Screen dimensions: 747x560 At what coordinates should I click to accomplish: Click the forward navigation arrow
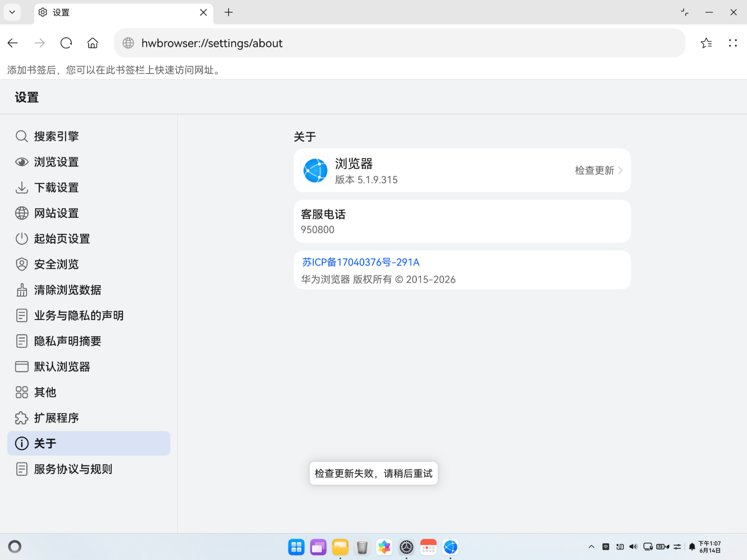(x=39, y=43)
